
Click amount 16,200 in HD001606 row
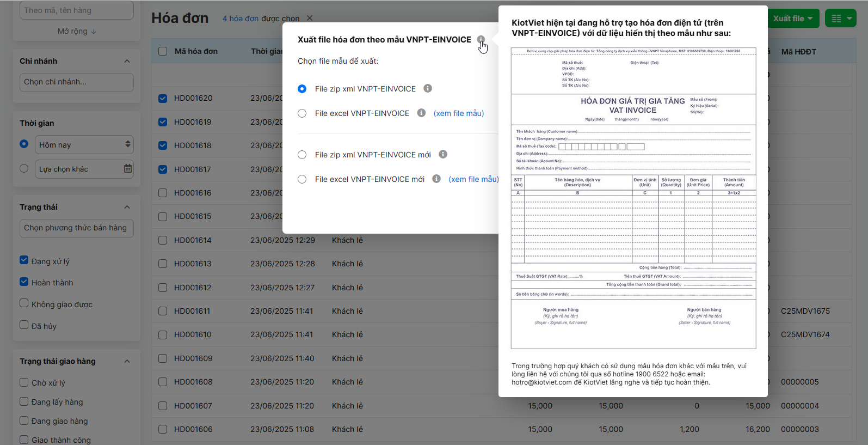(758, 429)
